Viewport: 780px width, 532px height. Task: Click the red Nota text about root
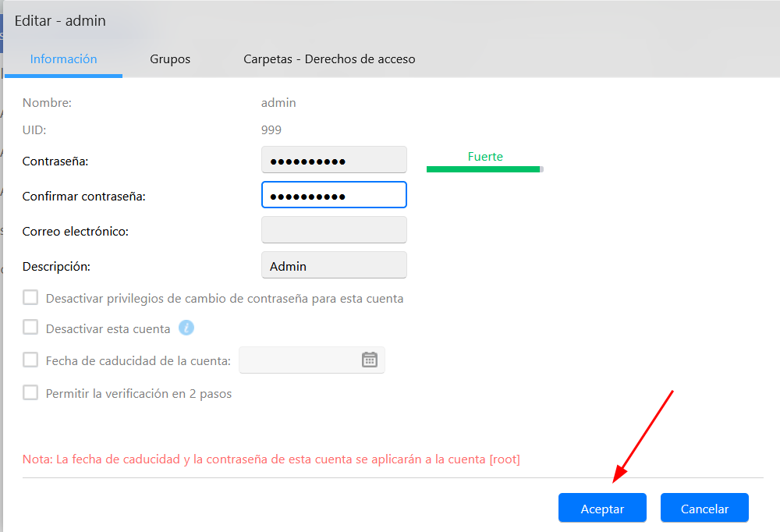271,459
